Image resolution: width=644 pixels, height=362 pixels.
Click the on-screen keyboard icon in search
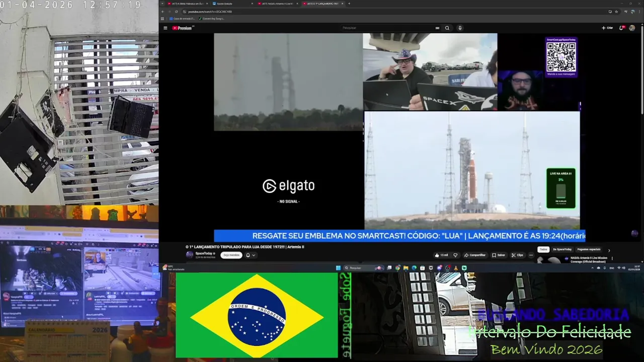[437, 28]
